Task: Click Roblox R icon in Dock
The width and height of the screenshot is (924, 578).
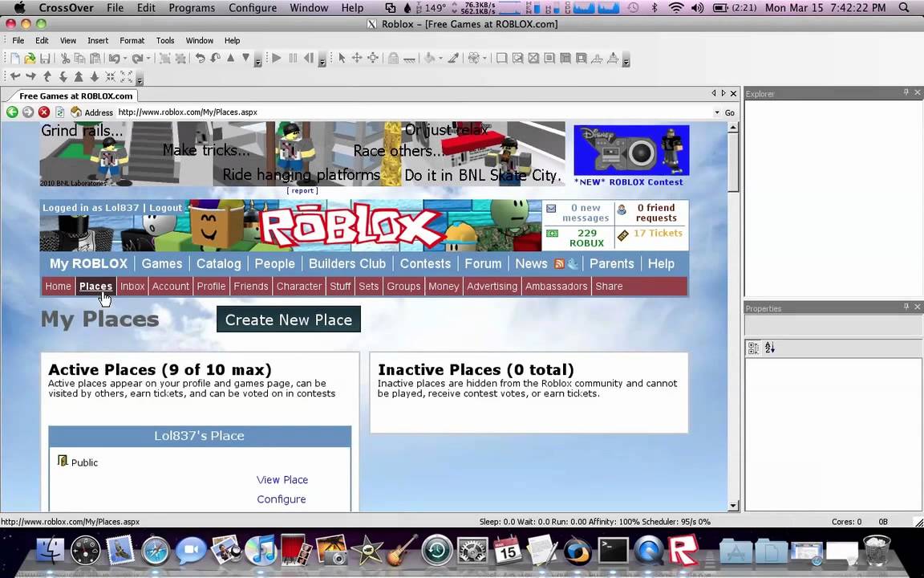Action: (x=683, y=550)
